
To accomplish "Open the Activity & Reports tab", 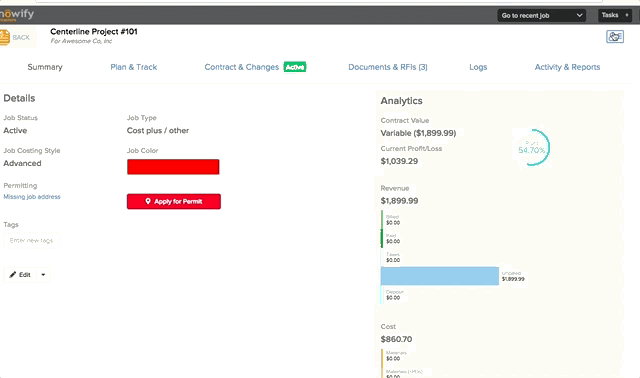I will point(567,67).
